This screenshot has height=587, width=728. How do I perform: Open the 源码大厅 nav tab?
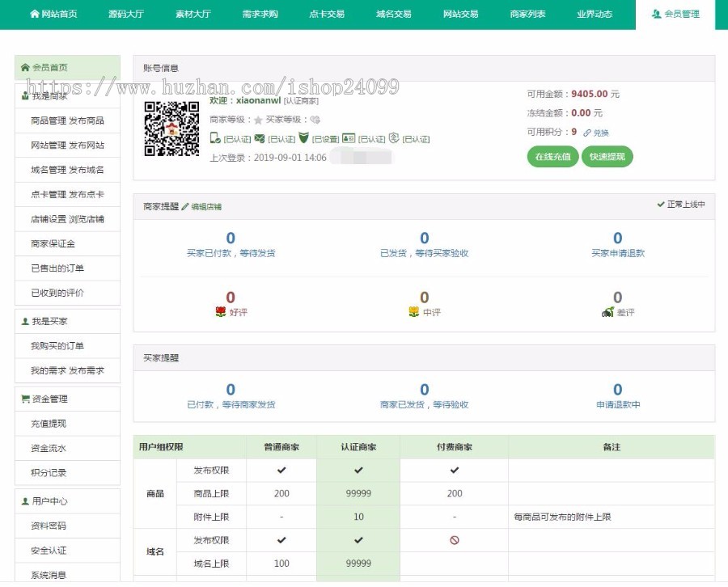click(126, 14)
